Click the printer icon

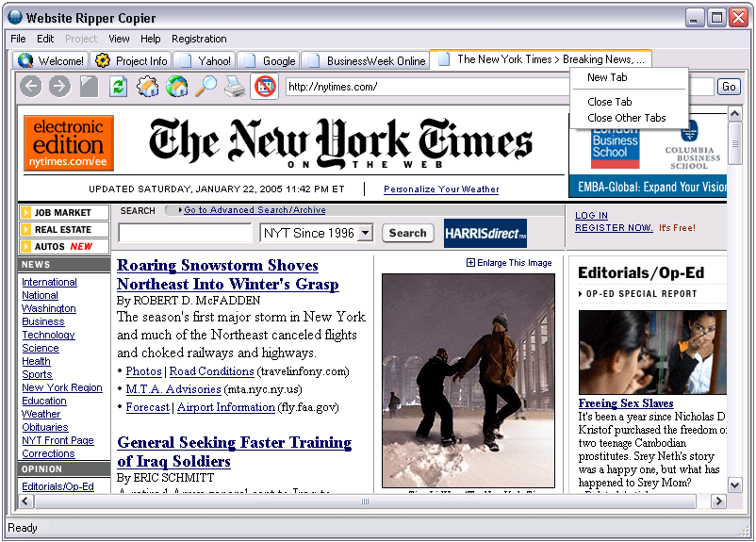pyautogui.click(x=236, y=87)
